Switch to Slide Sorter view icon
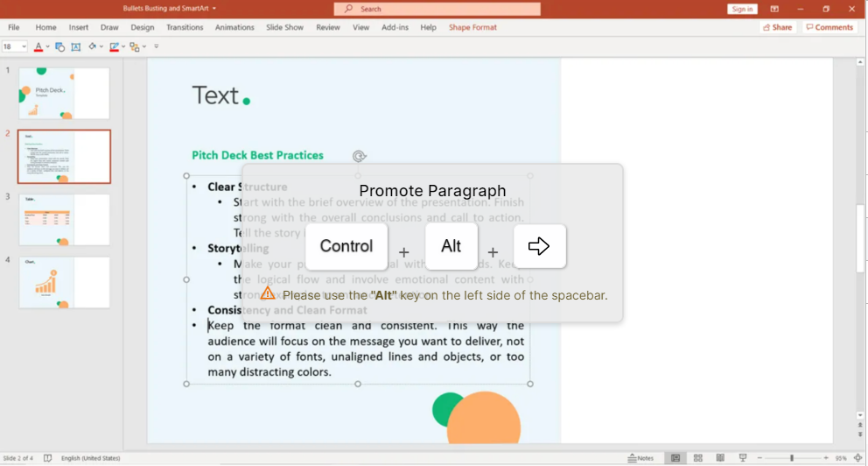 698,458
